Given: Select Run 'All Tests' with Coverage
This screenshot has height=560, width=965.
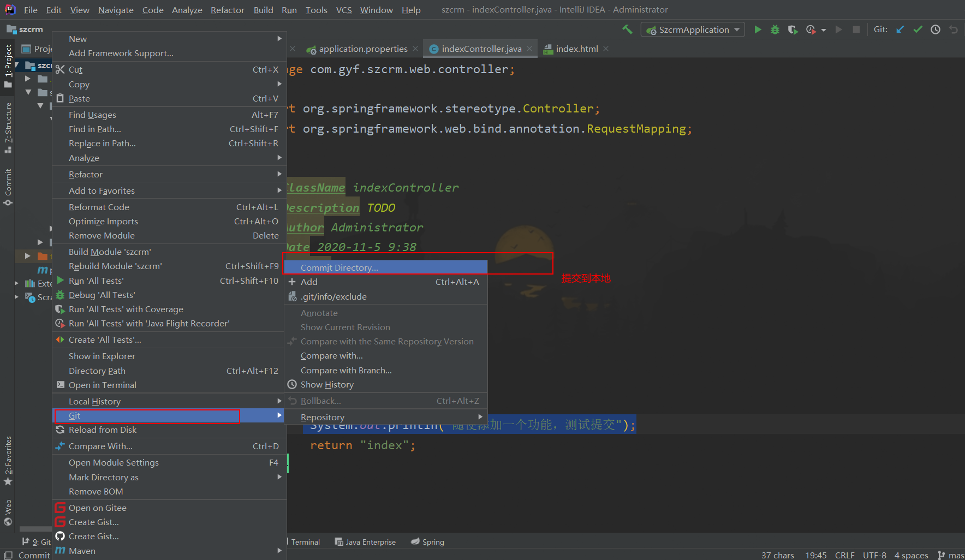Looking at the screenshot, I should coord(169,309).
